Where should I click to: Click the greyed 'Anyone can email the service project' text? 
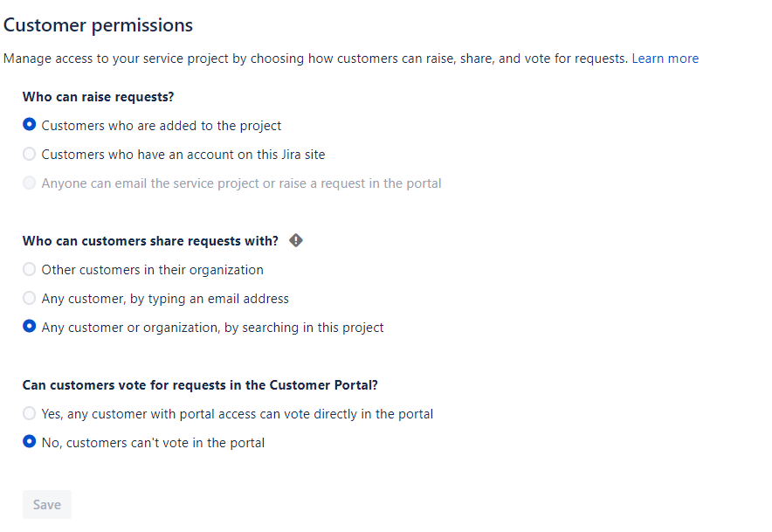pos(241,183)
